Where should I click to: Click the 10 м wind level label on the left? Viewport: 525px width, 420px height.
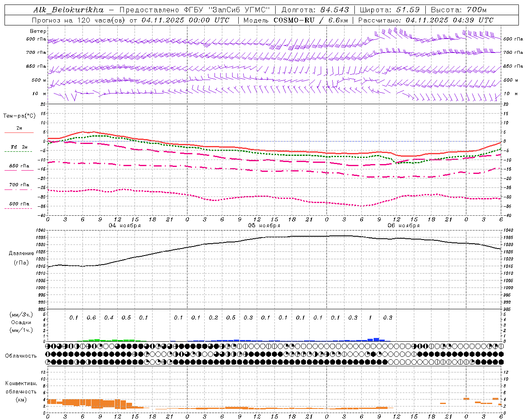pyautogui.click(x=39, y=94)
